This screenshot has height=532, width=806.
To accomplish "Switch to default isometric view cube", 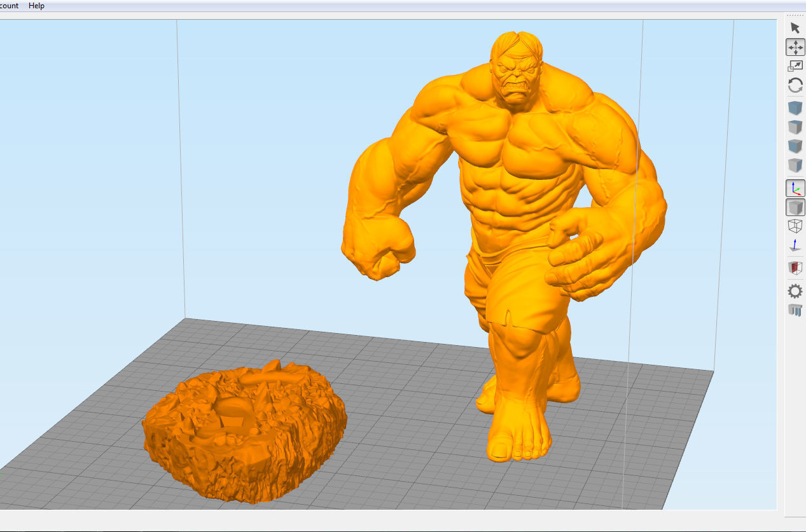I will pyautogui.click(x=795, y=108).
